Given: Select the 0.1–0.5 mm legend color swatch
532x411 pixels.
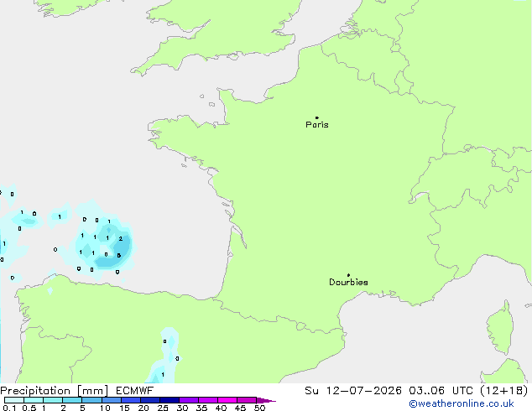Looking at the screenshot, I should pos(14,400).
